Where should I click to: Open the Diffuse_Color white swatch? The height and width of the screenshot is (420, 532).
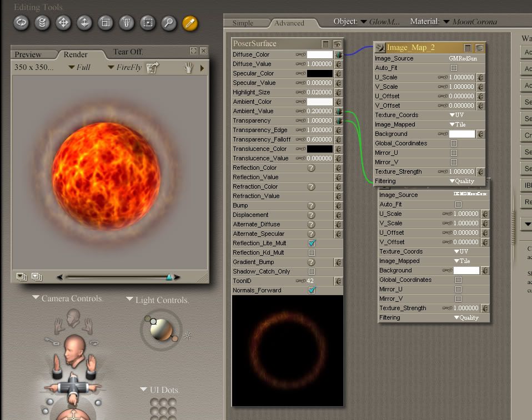(x=319, y=55)
